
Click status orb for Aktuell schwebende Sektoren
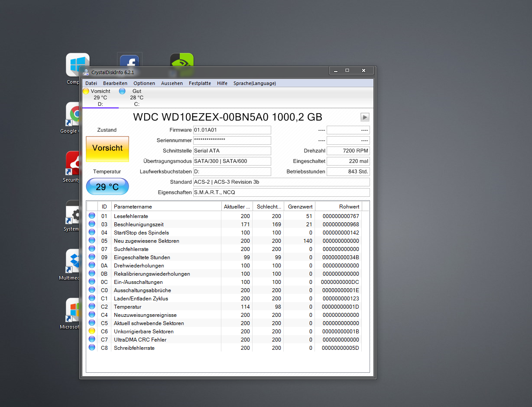(92, 323)
